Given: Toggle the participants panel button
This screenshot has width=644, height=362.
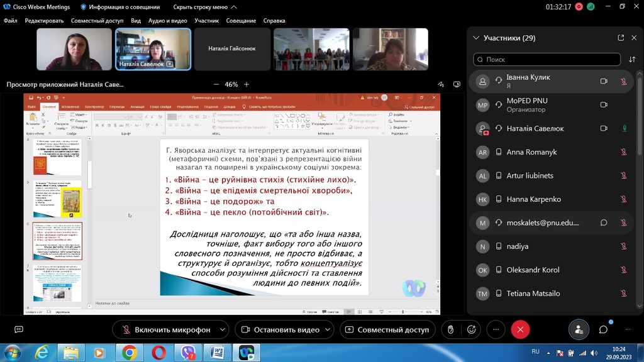Looking at the screenshot, I should (579, 329).
